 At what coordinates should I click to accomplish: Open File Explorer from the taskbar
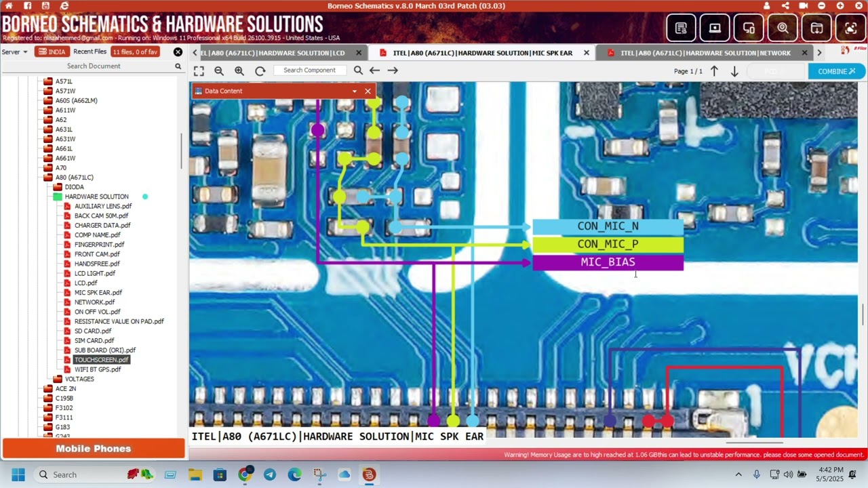(x=195, y=474)
